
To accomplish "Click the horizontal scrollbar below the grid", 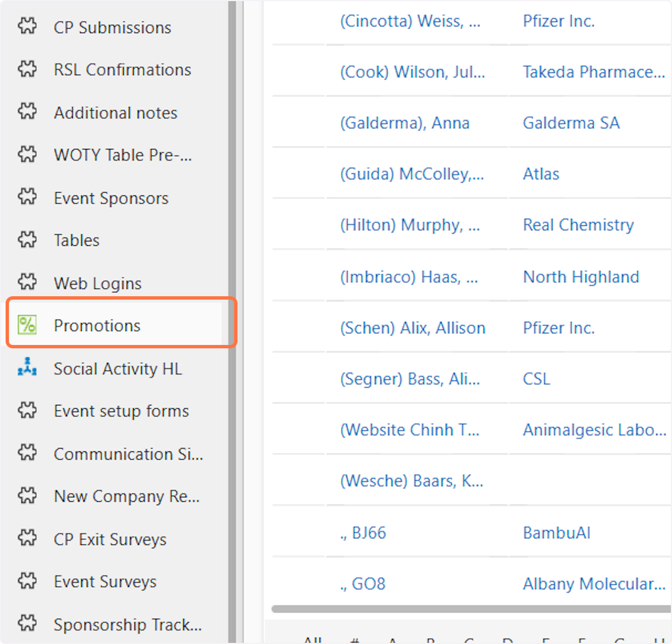I will click(470, 609).
